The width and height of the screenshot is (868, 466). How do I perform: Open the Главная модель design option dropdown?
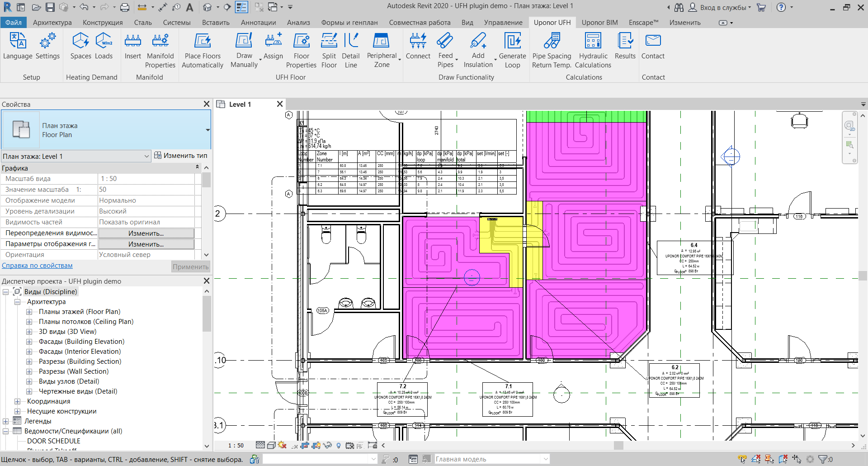492,459
